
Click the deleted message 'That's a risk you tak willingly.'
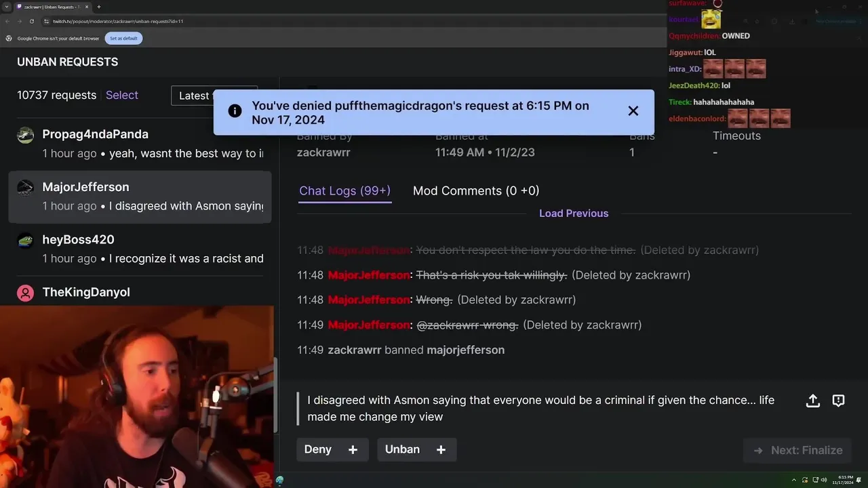pyautogui.click(x=491, y=275)
